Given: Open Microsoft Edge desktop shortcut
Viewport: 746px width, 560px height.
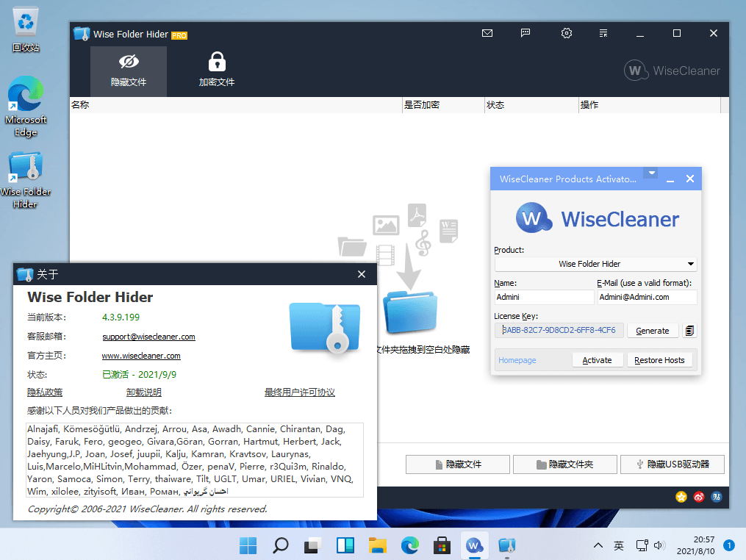Looking at the screenshot, I should tap(26, 107).
